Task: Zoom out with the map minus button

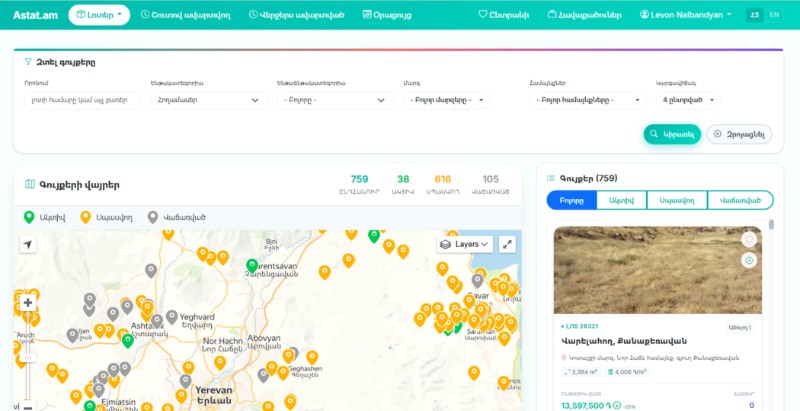Action: click(28, 407)
